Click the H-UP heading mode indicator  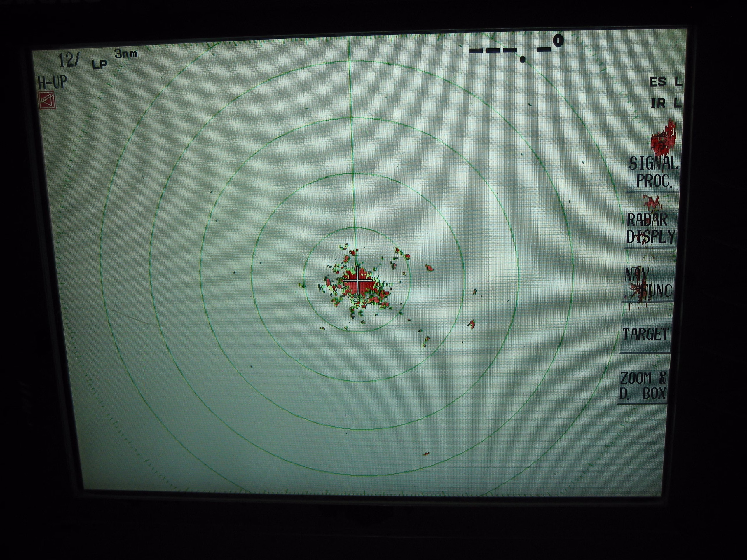[52, 82]
